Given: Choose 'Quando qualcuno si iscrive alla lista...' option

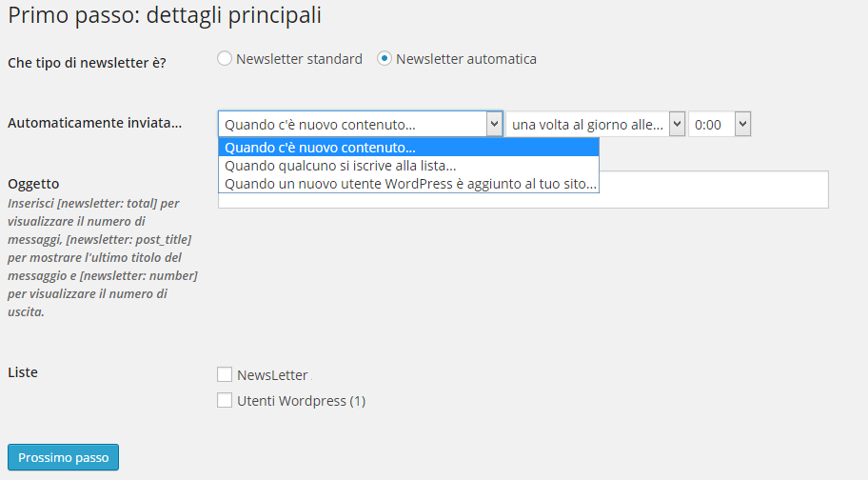Looking at the screenshot, I should point(408,166).
